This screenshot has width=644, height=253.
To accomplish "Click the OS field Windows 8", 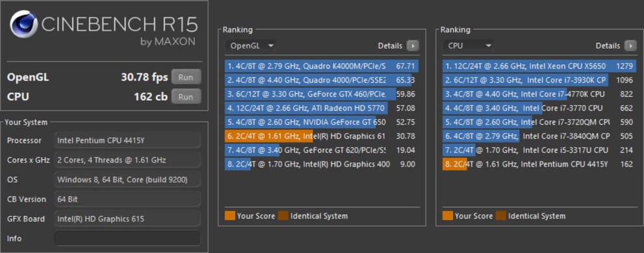I will [x=127, y=180].
